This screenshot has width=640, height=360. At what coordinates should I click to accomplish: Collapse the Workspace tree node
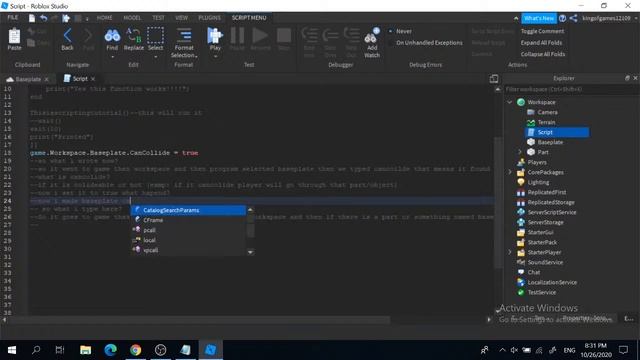509,102
